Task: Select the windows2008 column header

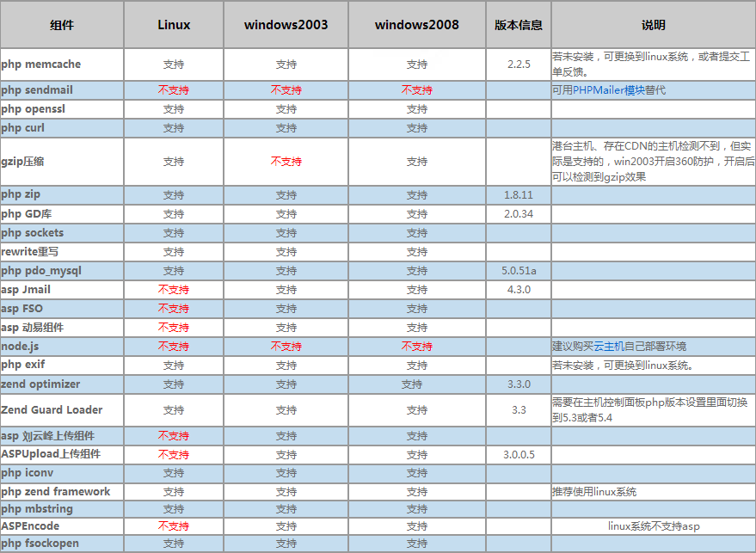Action: 416,25
